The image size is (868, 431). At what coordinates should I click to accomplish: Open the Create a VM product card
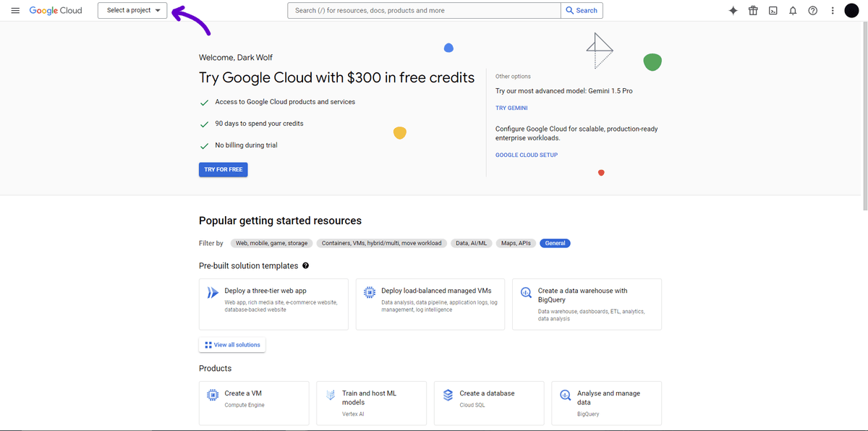pos(254,404)
